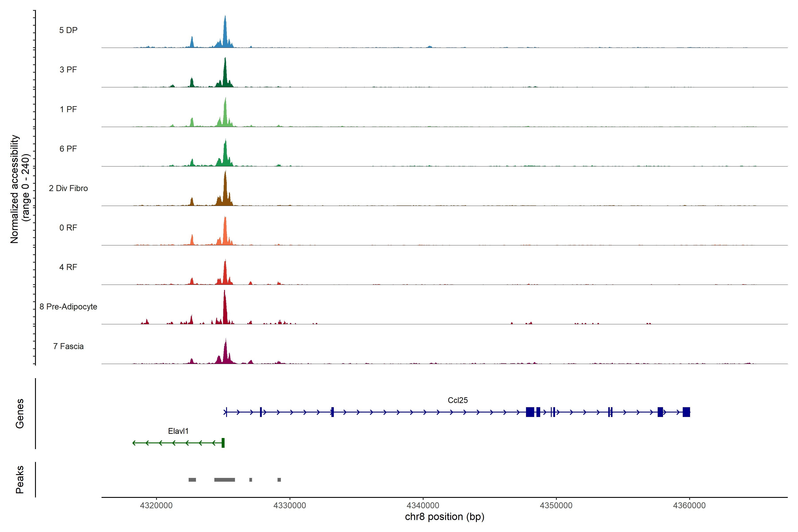Click the leftmost gray peak bar
Viewport: 798px width, 532px height.
pos(192,480)
